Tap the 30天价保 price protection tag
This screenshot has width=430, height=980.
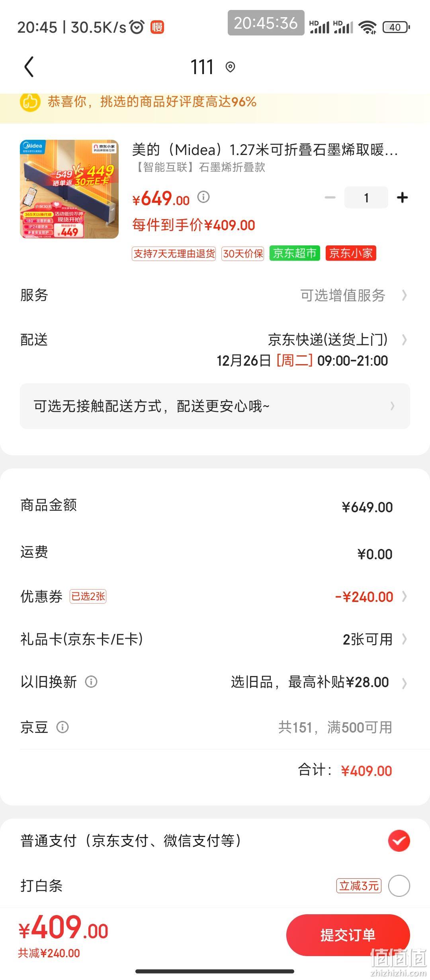coord(243,253)
